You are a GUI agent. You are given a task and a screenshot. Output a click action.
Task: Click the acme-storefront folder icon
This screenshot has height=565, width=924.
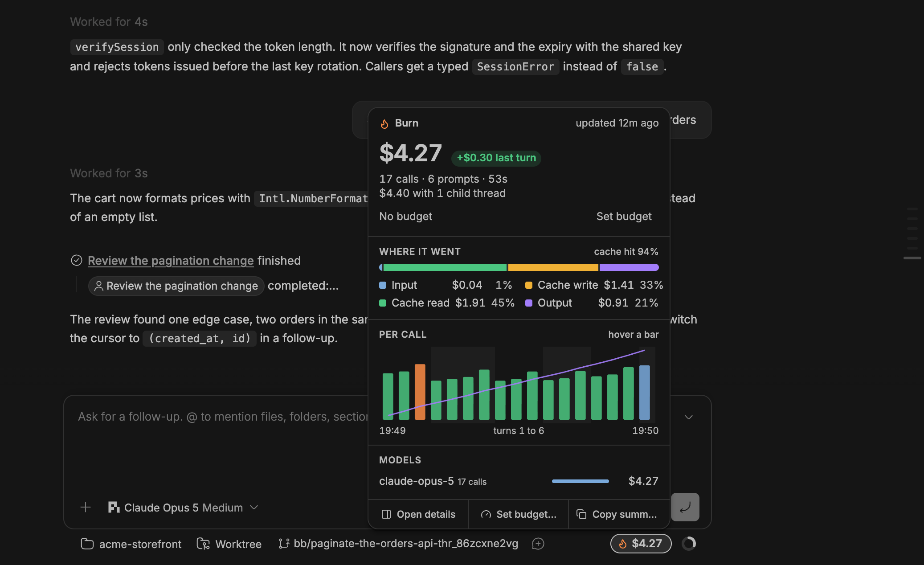(x=87, y=544)
